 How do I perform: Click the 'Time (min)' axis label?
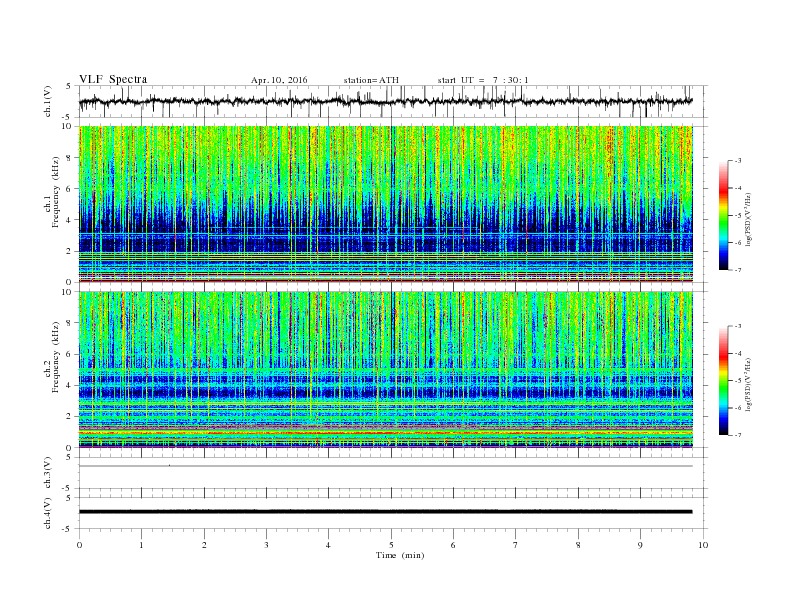pos(400,555)
